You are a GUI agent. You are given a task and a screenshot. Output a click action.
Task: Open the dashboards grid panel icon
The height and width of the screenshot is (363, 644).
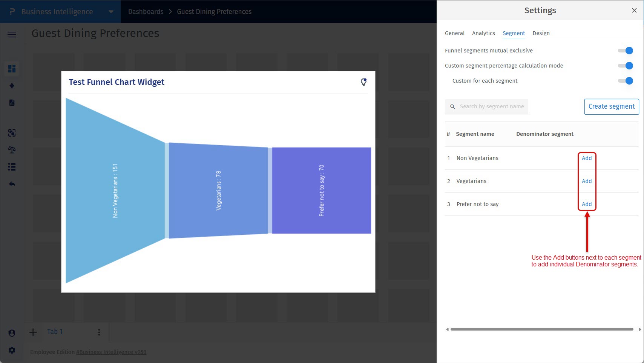(x=12, y=69)
